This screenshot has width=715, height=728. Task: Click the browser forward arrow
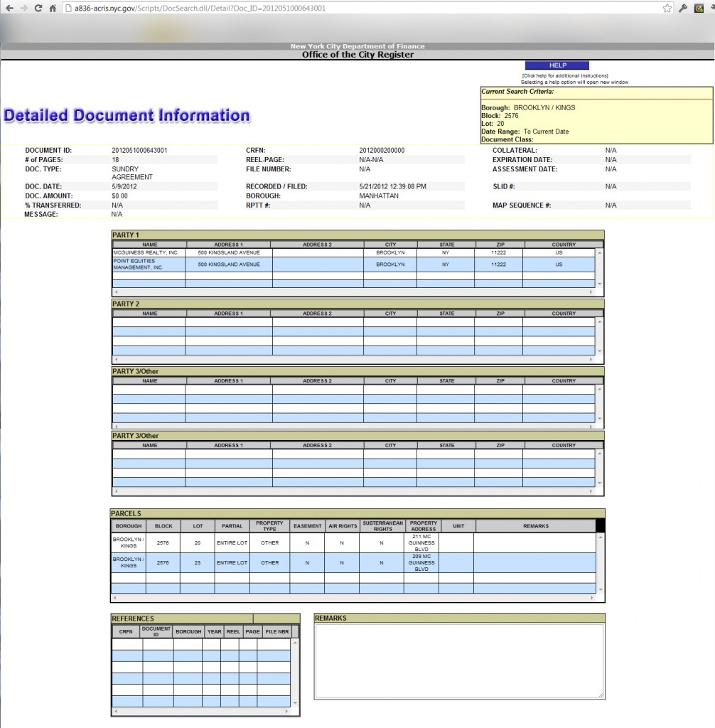click(23, 9)
